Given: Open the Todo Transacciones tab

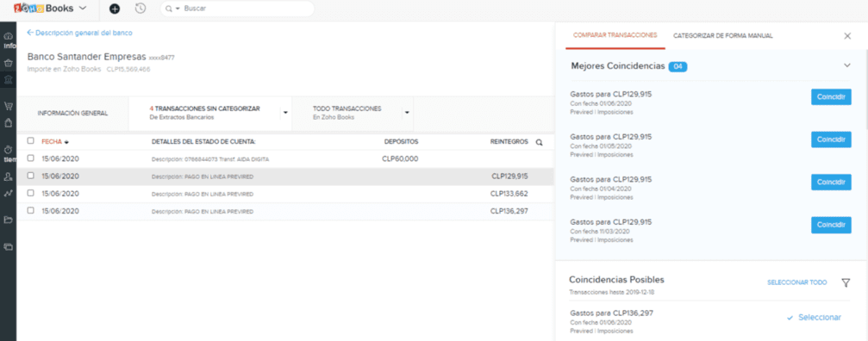Looking at the screenshot, I should [x=347, y=113].
